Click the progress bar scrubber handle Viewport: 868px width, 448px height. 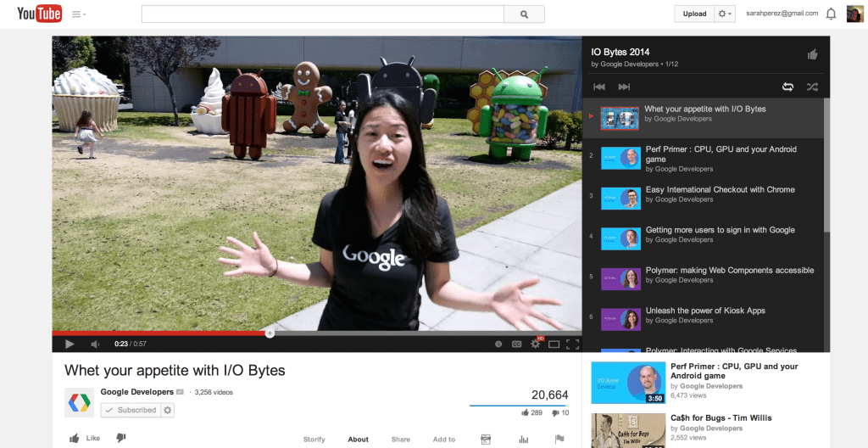pos(270,333)
